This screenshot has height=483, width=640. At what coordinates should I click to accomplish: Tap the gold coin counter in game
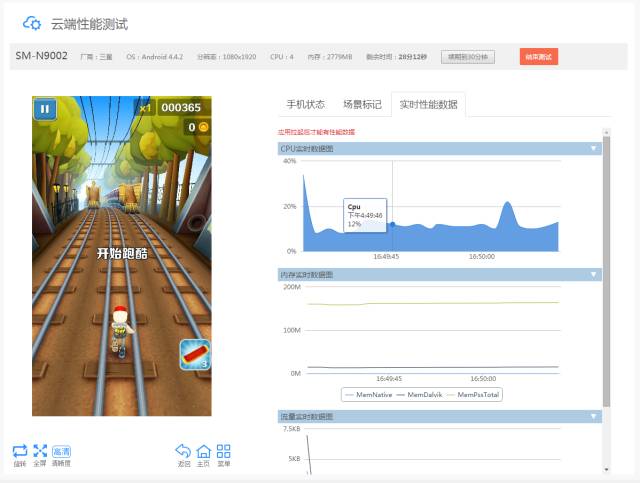pos(198,127)
